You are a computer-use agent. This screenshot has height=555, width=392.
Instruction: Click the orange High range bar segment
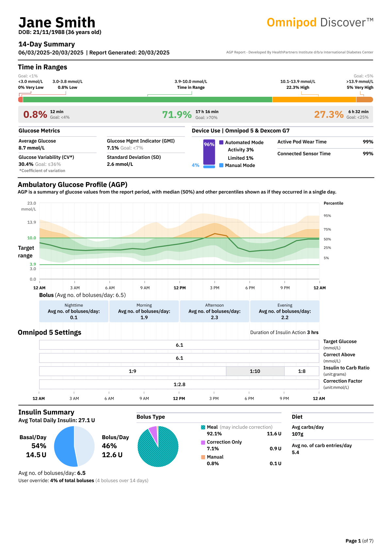tap(314, 99)
